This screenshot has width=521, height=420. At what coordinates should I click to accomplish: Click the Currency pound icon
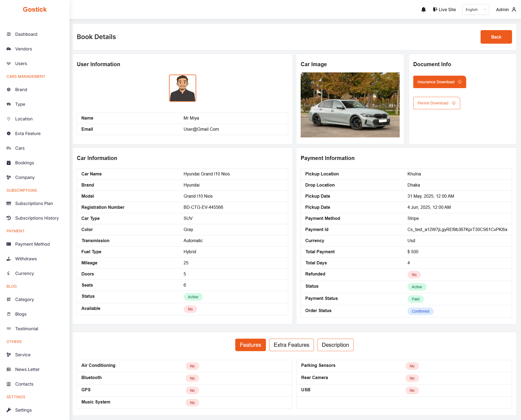click(x=9, y=273)
